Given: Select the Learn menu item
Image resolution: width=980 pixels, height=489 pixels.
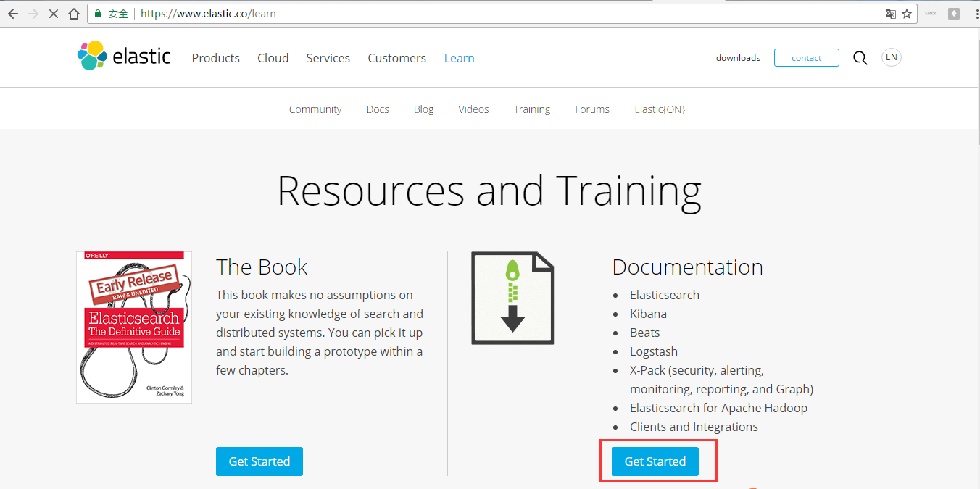Looking at the screenshot, I should point(459,58).
